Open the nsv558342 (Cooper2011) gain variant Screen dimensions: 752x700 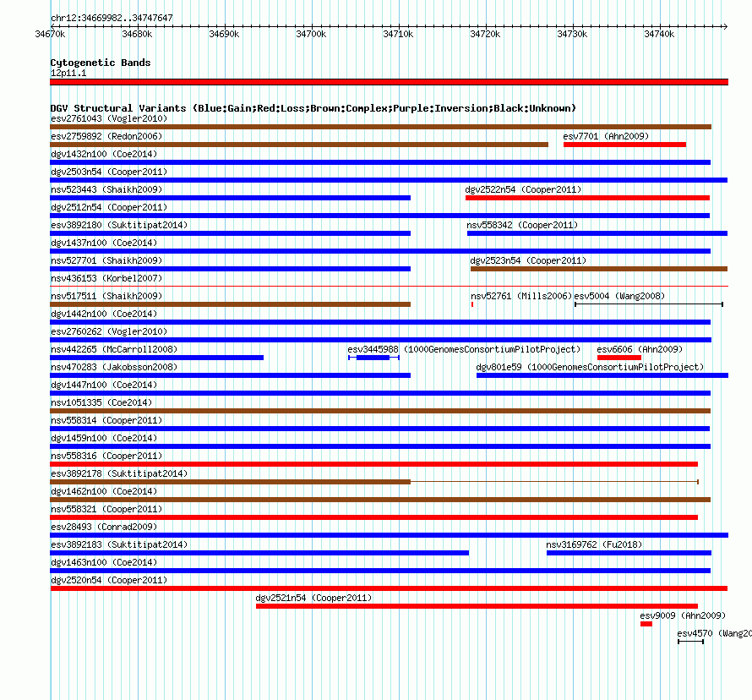pos(597,233)
